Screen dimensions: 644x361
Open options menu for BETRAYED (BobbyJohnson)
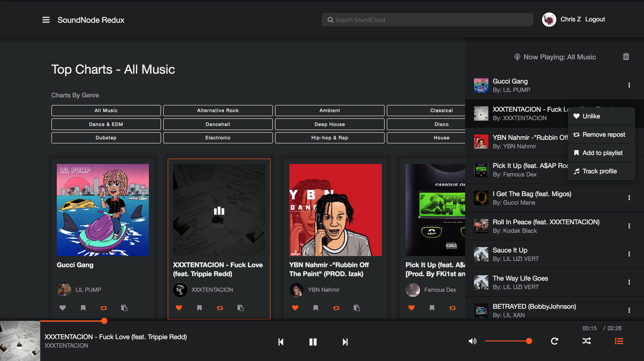pyautogui.click(x=629, y=311)
